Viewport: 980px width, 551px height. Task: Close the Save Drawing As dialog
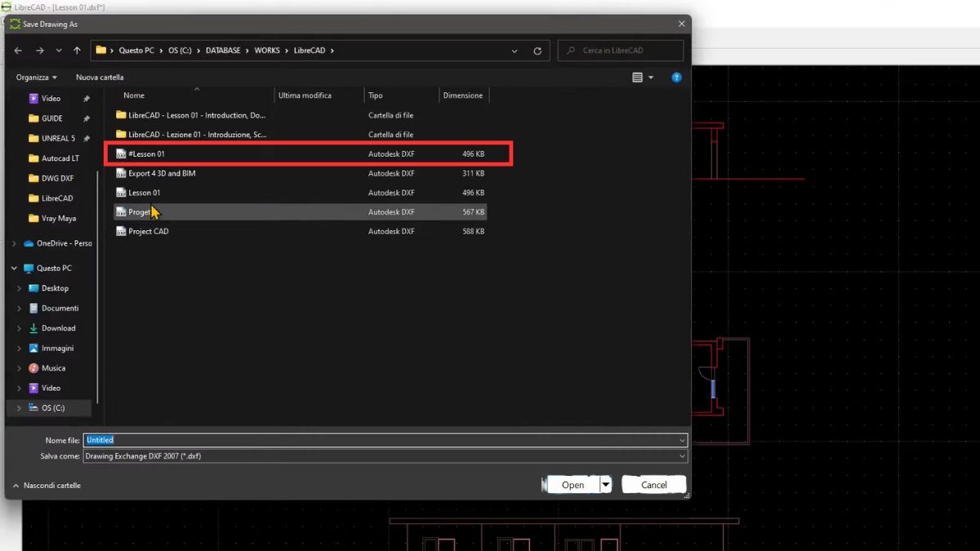coord(681,24)
